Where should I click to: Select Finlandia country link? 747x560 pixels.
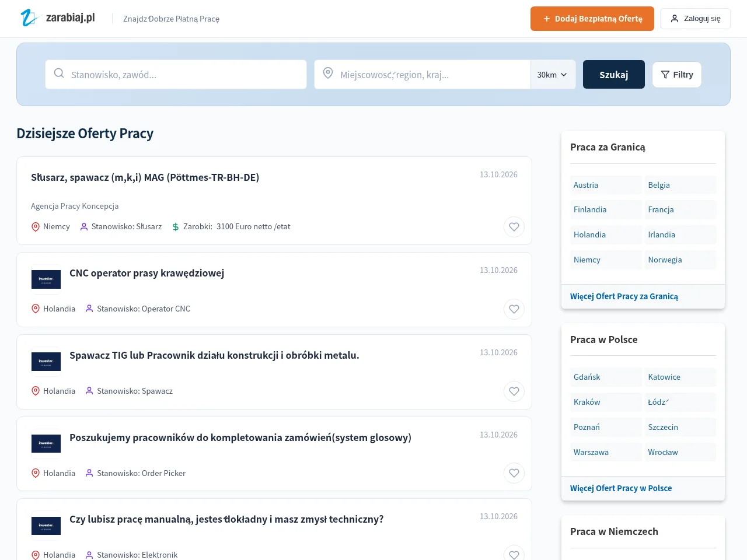coord(606,209)
